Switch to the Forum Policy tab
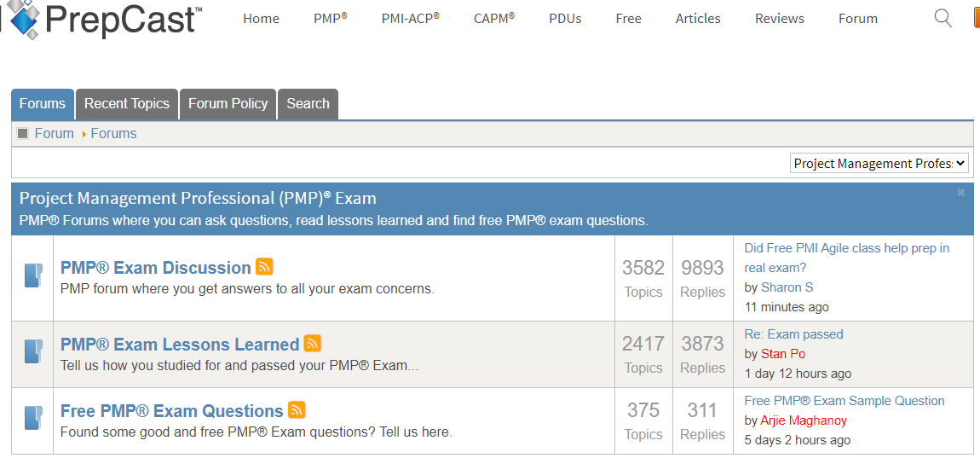Screen dimensions: 980x458 tap(228, 104)
